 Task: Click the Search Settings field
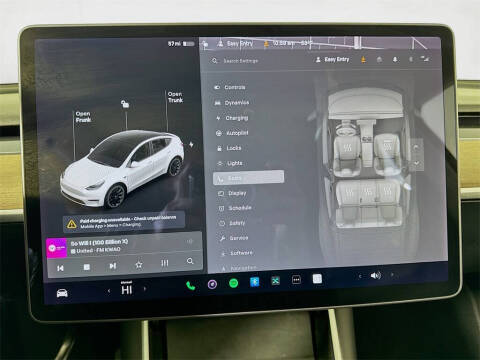(235, 61)
